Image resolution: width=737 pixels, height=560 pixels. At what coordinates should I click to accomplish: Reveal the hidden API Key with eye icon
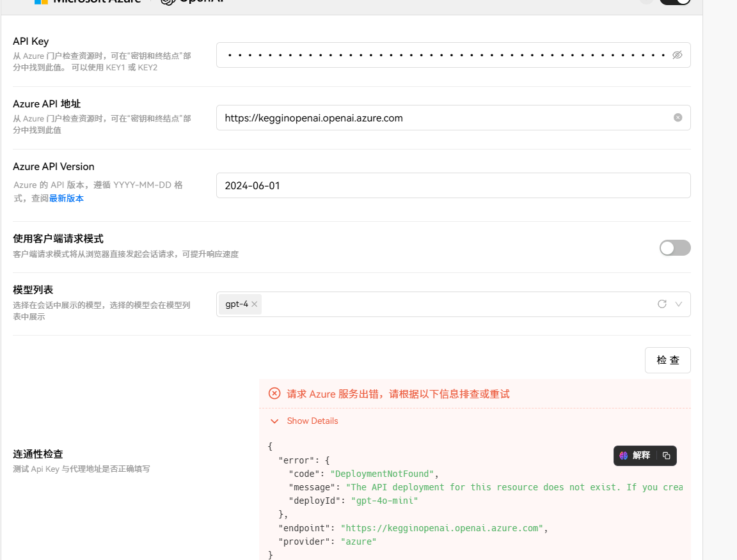tap(677, 55)
